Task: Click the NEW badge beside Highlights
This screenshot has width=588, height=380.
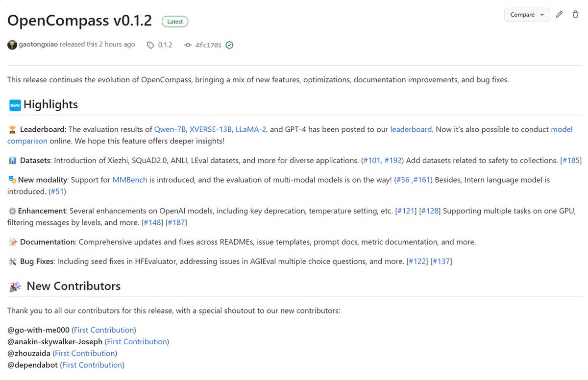Action: 15,104
